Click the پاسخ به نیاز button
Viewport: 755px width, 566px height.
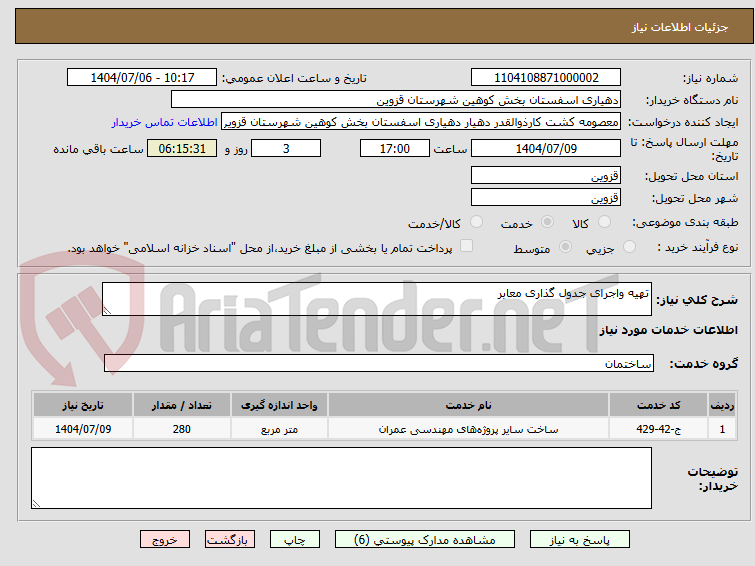[580, 540]
